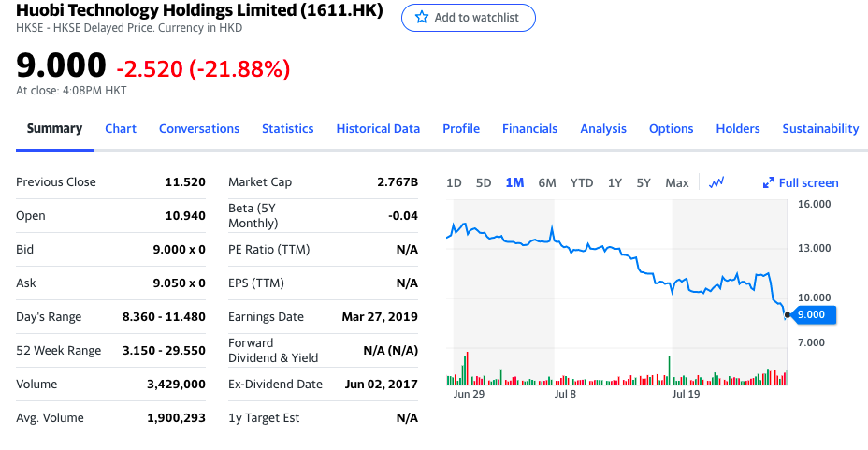Click the Ex-Dividend Date Jun 02, 2017

(x=381, y=385)
